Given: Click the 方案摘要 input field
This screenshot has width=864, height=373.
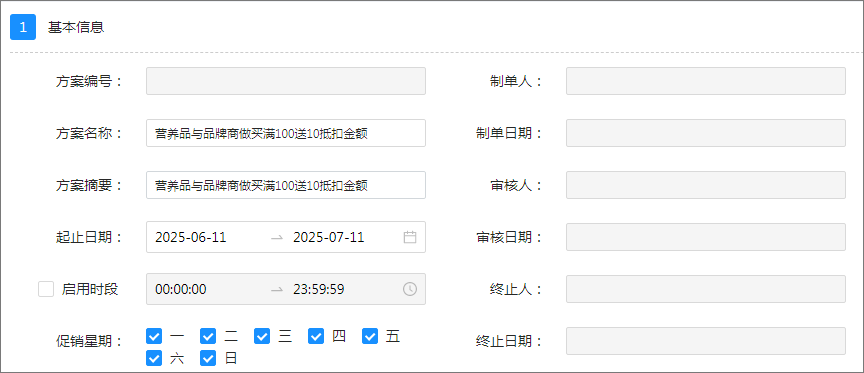Looking at the screenshot, I should click(x=286, y=185).
